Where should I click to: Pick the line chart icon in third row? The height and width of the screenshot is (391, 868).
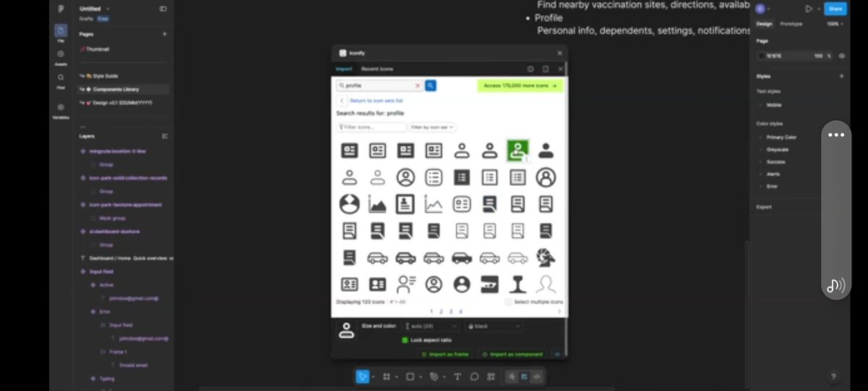(434, 204)
